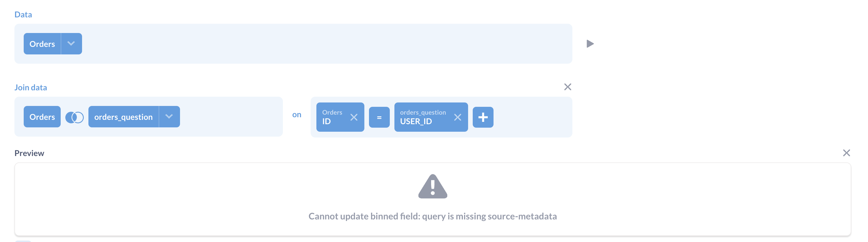Select the Orders source in the join row

point(42,117)
